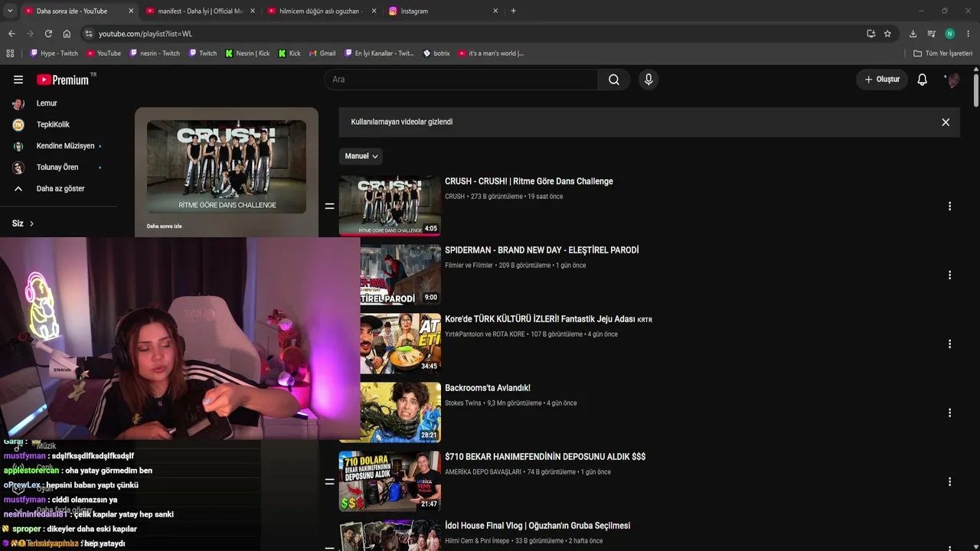Viewport: 980px width, 551px height.
Task: Click the Oluştur create button
Action: 882,80
